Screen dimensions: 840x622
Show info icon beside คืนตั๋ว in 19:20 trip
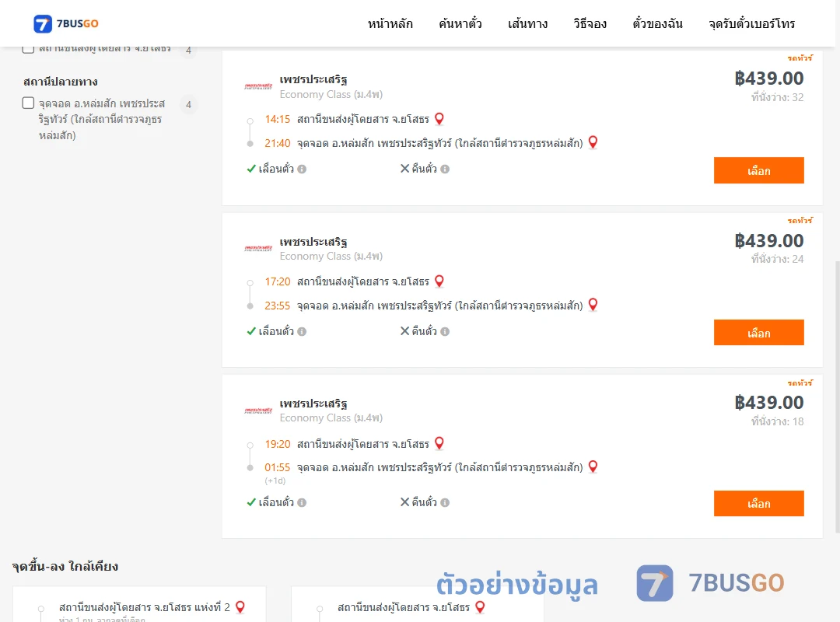click(445, 502)
